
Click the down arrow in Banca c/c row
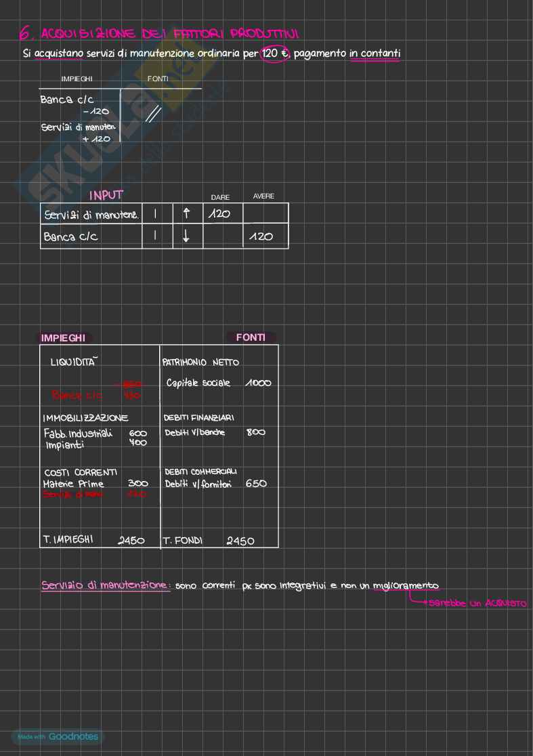187,236
